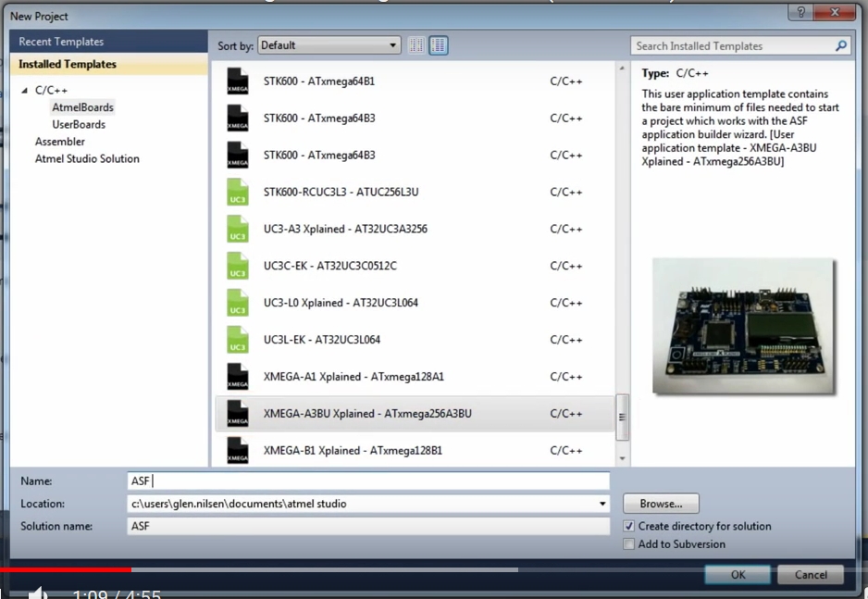This screenshot has height=599, width=868.
Task: Open the Sort by Default dropdown
Action: coord(329,45)
